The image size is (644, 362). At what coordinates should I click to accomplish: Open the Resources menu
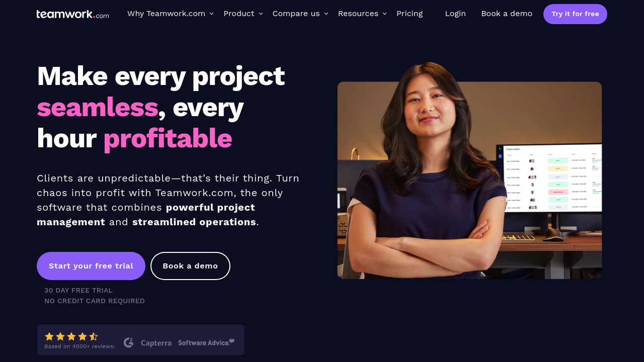tap(358, 14)
